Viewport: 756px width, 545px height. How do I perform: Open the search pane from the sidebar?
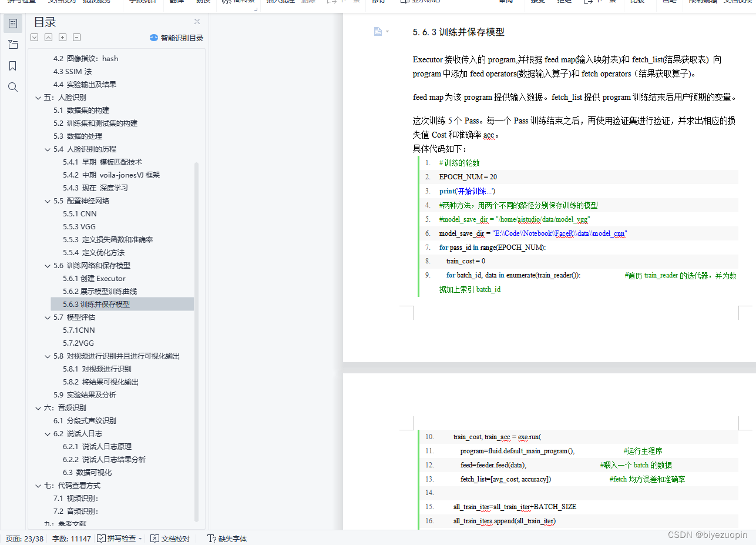coord(13,87)
